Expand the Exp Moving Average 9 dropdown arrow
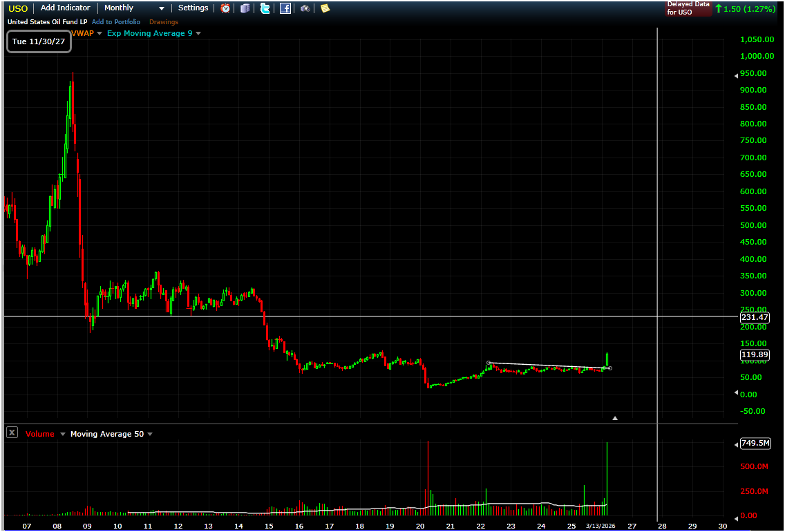 (x=198, y=34)
